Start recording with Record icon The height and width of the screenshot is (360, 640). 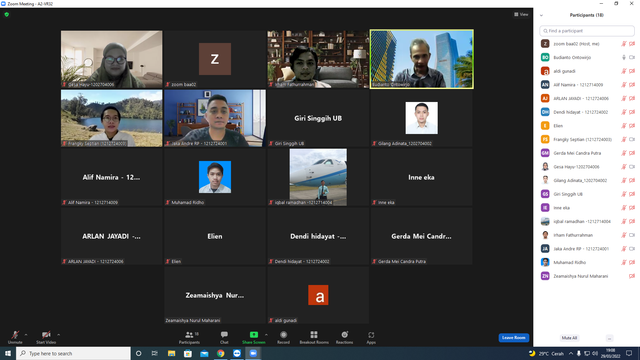(x=283, y=335)
